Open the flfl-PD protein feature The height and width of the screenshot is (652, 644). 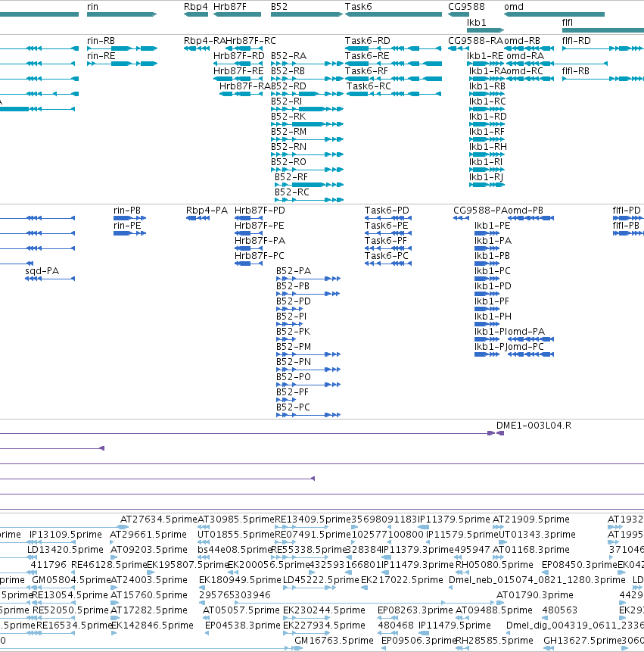click(x=628, y=218)
